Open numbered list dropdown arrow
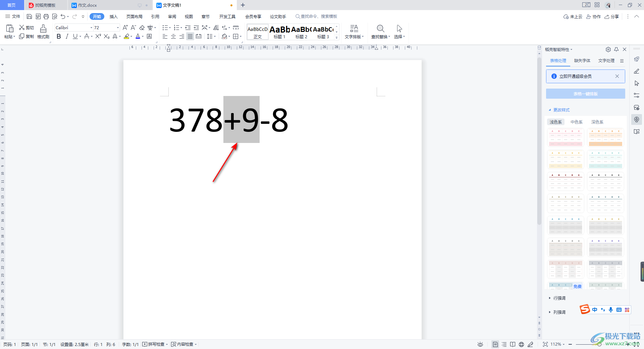 coord(181,28)
